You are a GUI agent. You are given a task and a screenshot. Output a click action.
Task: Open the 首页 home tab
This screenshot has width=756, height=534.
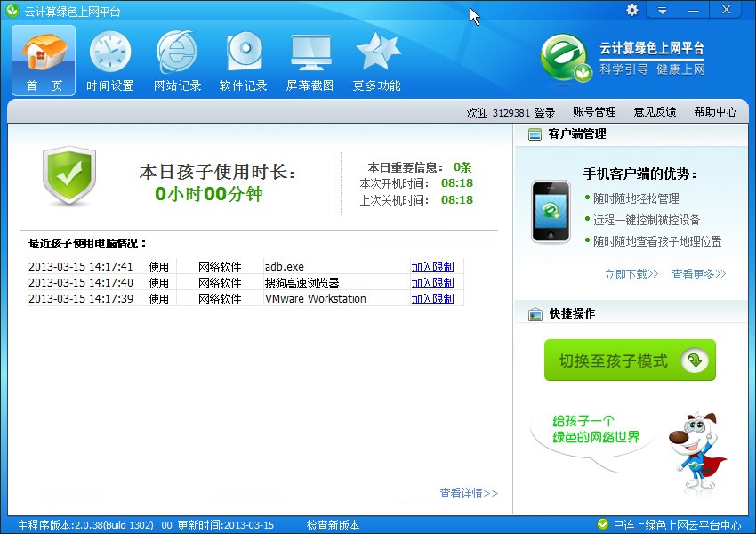[44, 61]
